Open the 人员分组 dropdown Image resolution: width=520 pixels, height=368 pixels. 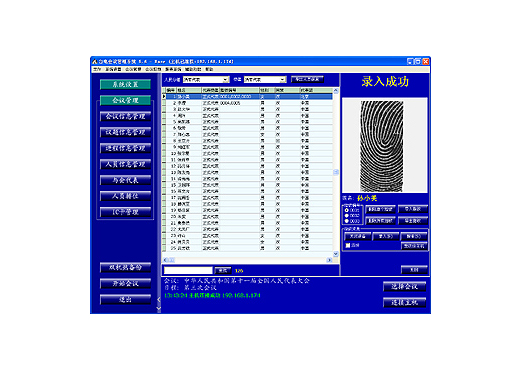(x=226, y=80)
